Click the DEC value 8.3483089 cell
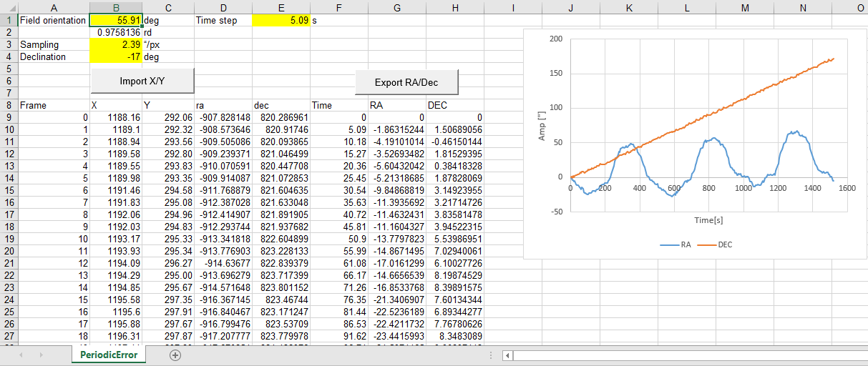Viewport: 868px width, 366px height. coord(456,336)
